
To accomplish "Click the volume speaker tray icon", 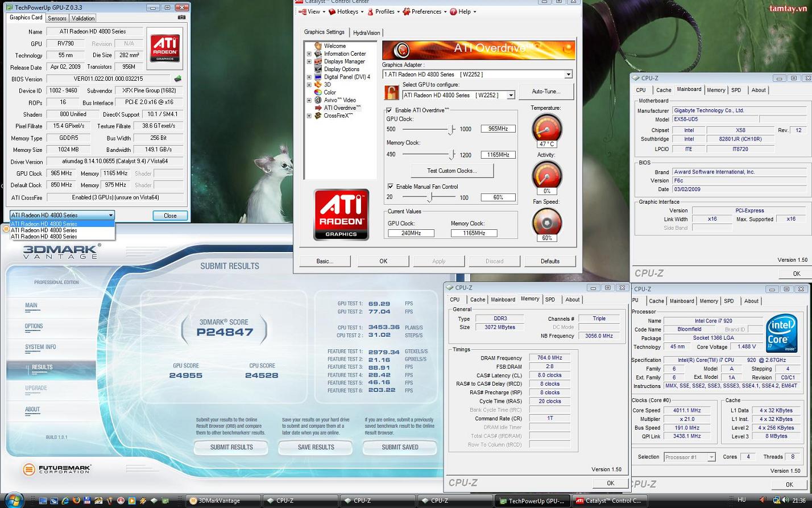I will [x=785, y=501].
